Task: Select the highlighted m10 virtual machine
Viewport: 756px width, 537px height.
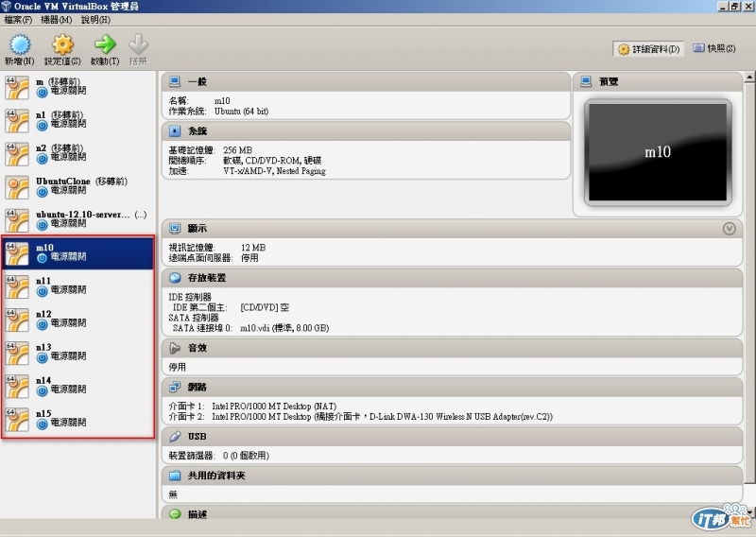Action: 78,252
